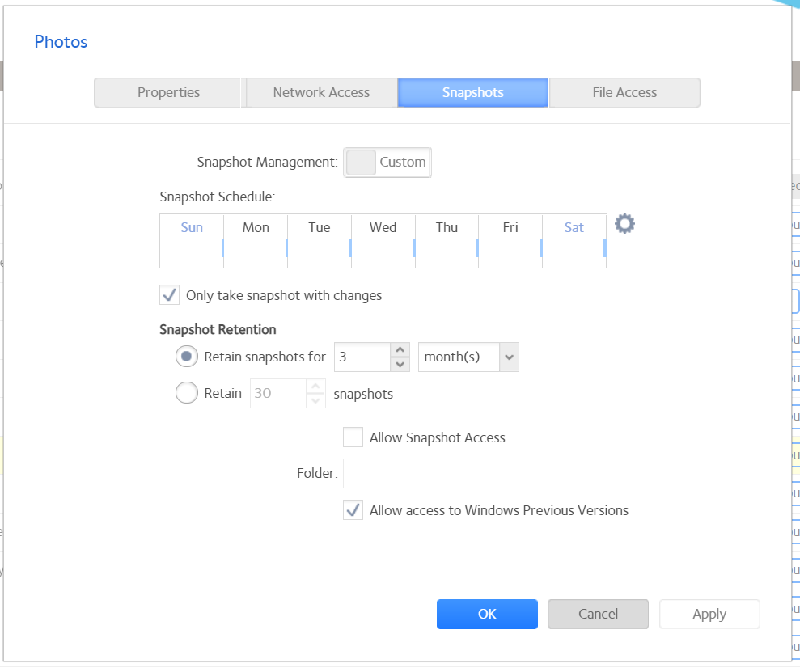Switch to the Network Access tab
The image size is (800, 672).
coord(321,92)
